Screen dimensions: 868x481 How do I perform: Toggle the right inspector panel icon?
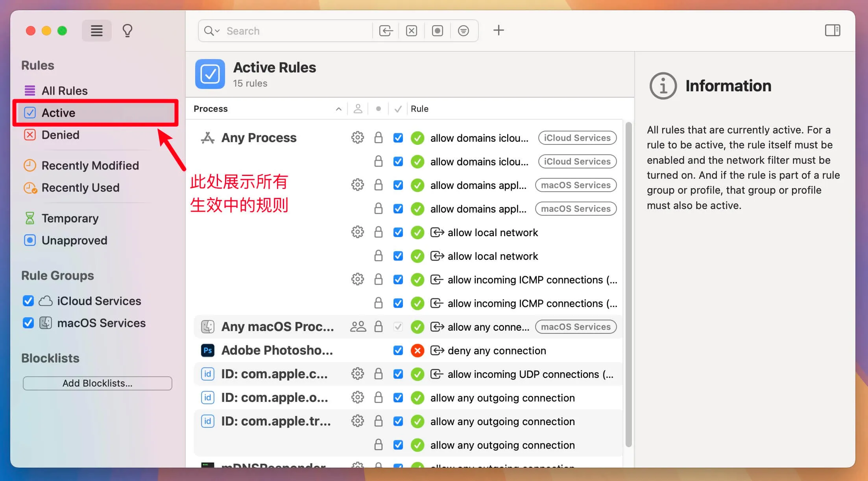coord(833,30)
